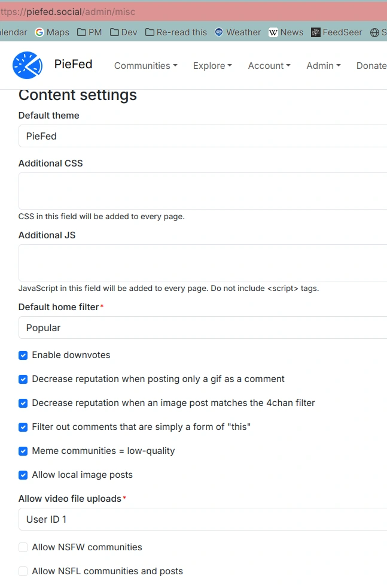The height and width of the screenshot is (588, 387).
Task: Open the Maps bookmark
Action: coord(51,32)
